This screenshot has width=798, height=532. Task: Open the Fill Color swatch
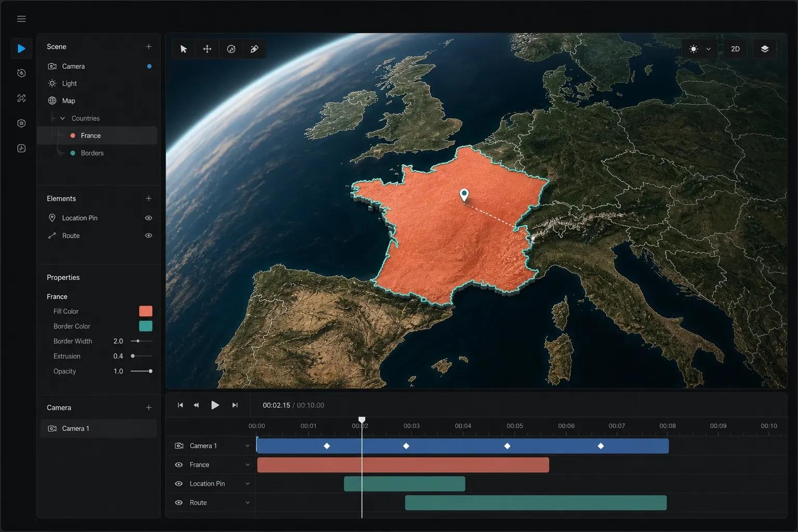pos(146,311)
